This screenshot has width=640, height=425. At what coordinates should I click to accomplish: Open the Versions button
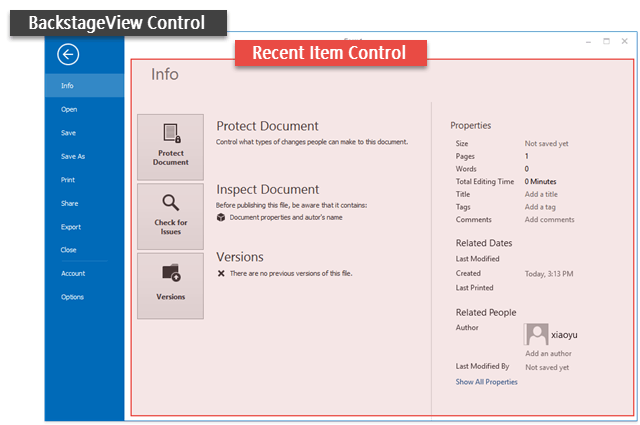coord(170,285)
